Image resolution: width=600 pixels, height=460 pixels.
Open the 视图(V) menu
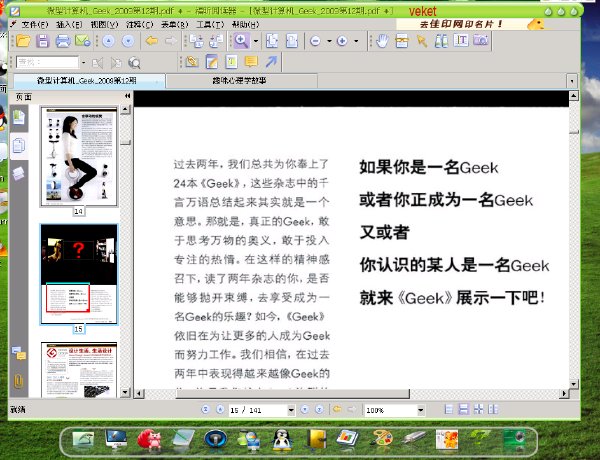tap(104, 24)
